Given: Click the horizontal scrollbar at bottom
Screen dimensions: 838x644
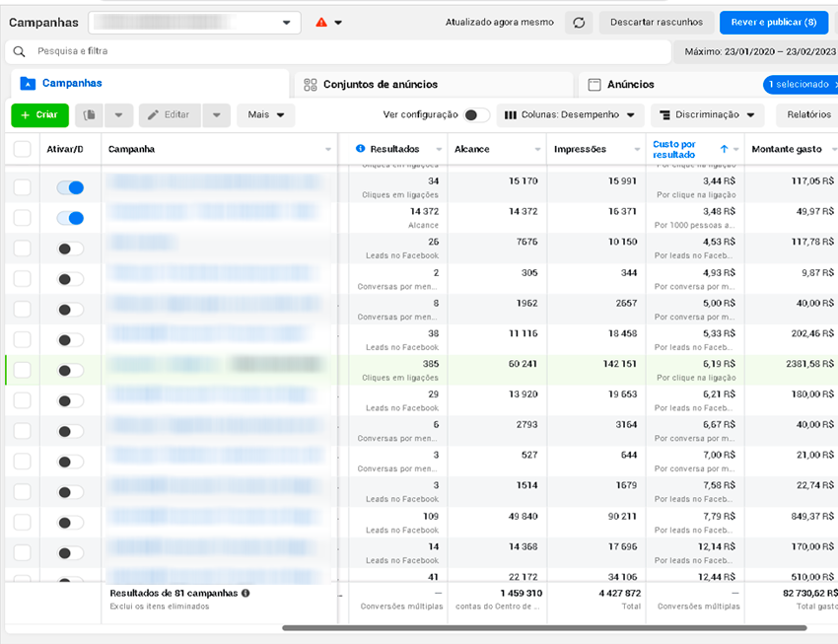Looking at the screenshot, I should pyautogui.click(x=544, y=628).
